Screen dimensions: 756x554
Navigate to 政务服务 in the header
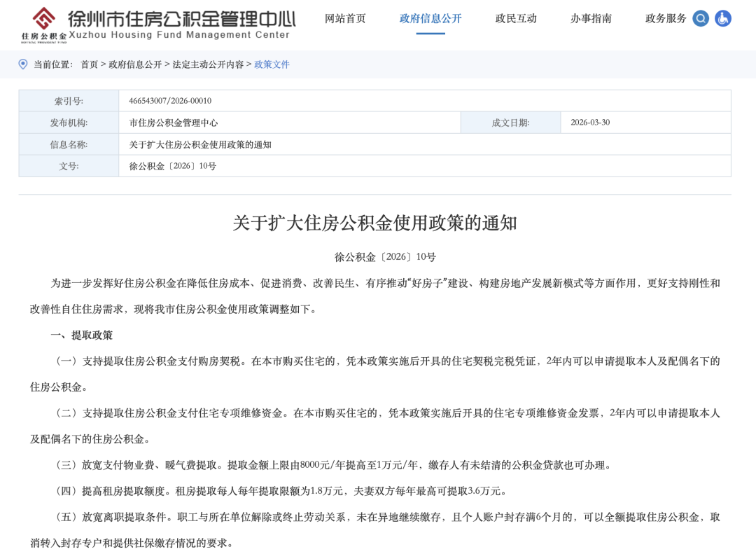(666, 19)
